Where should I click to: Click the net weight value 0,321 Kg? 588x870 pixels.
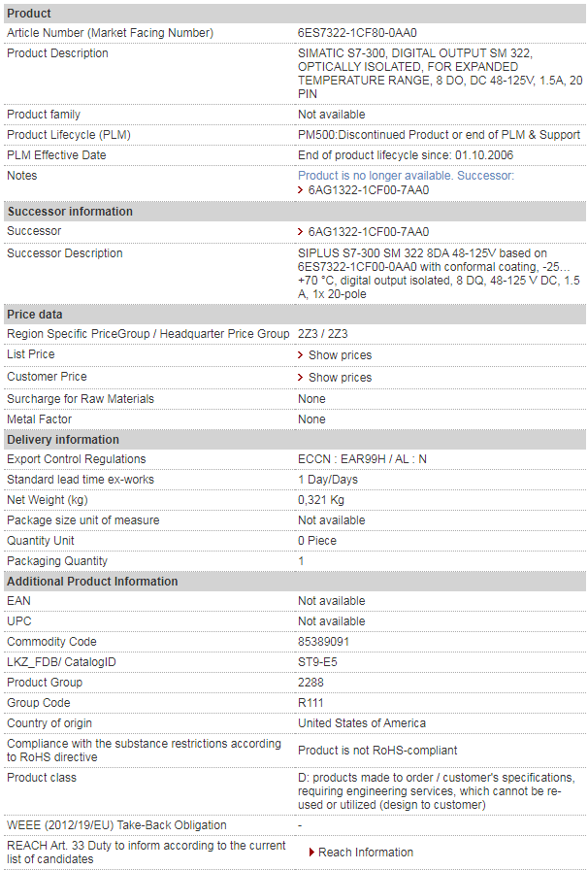click(321, 500)
